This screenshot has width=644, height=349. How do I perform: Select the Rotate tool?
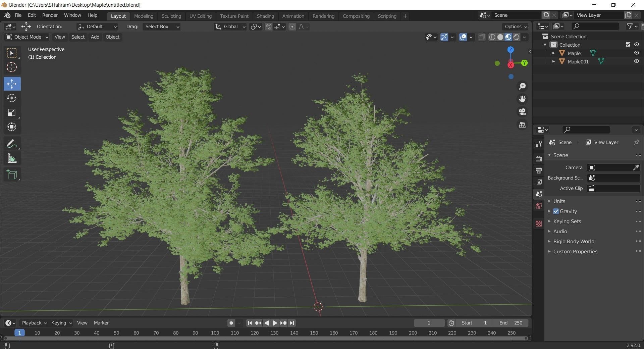[12, 98]
